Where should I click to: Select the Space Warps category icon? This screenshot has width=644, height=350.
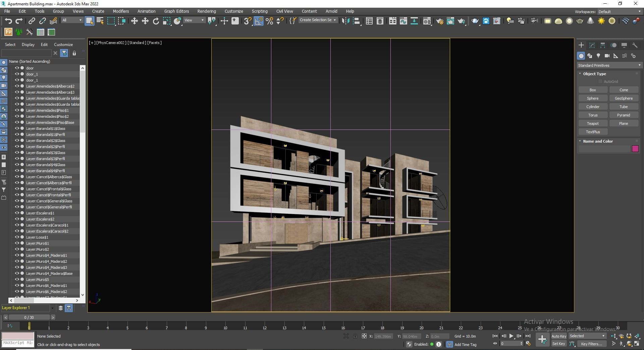tap(625, 56)
